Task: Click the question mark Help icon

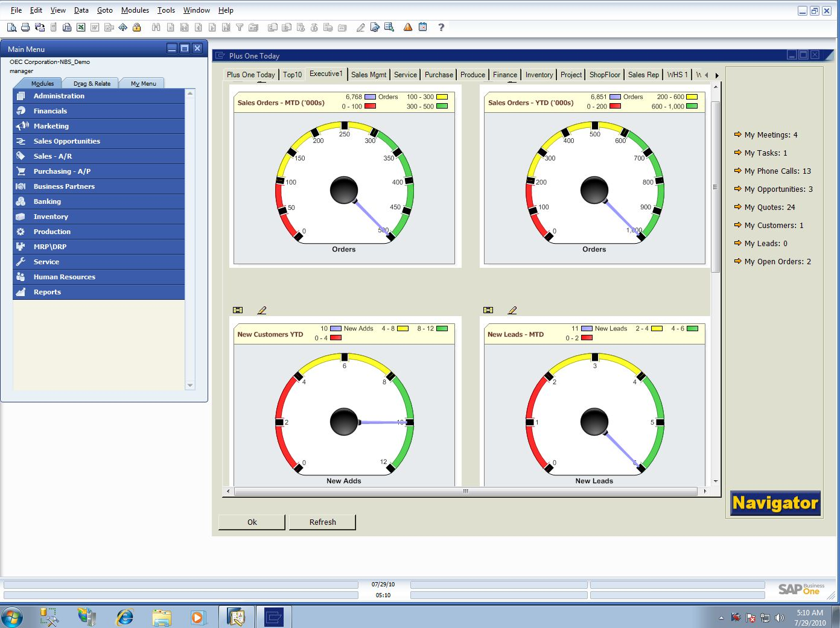Action: tap(441, 27)
